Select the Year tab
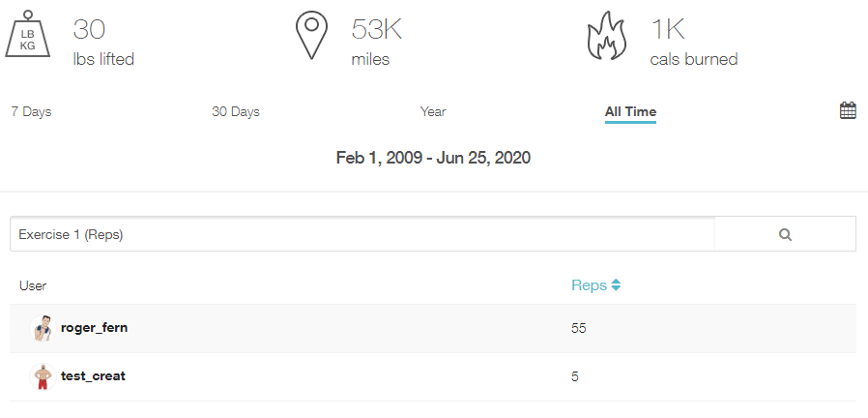This screenshot has width=868, height=418. coord(433,112)
